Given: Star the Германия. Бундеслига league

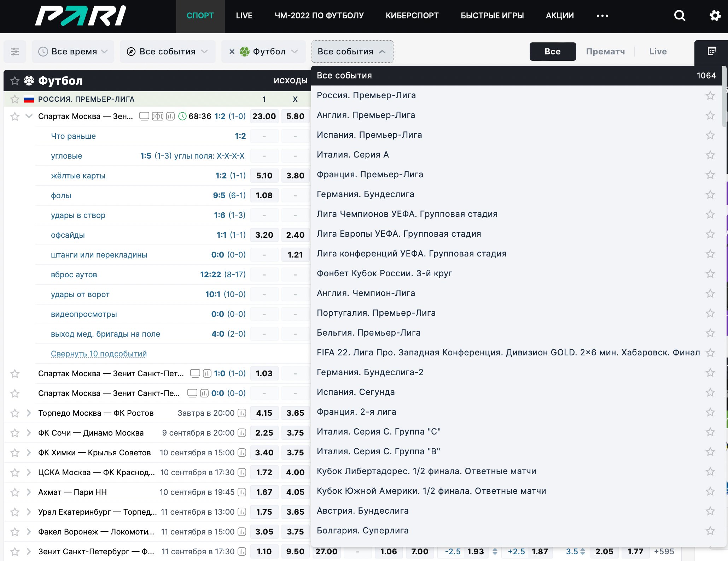Looking at the screenshot, I should (710, 195).
